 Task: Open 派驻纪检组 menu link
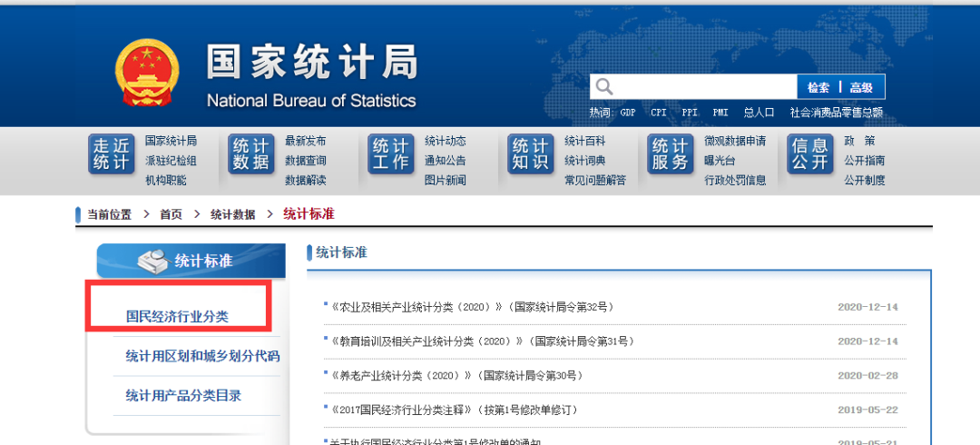point(171,161)
